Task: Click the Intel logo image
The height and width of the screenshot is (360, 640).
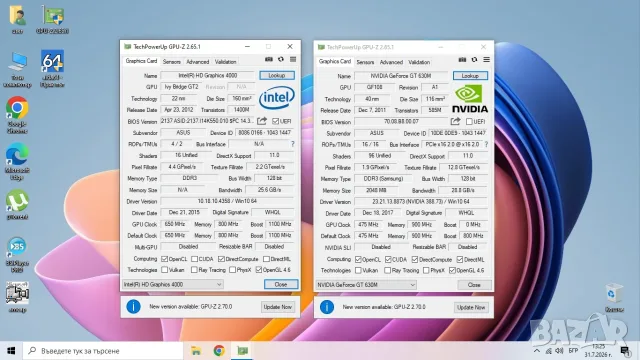Action: [x=277, y=98]
